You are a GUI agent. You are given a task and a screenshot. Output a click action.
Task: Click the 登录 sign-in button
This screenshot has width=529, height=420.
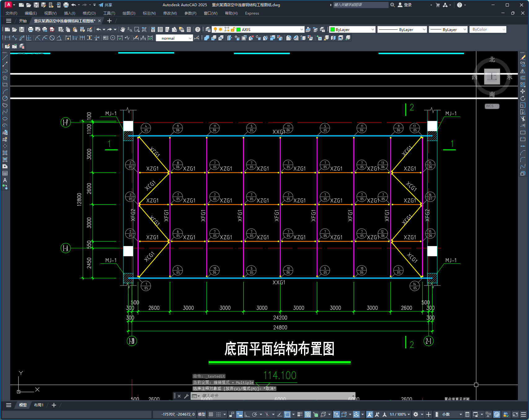point(405,5)
